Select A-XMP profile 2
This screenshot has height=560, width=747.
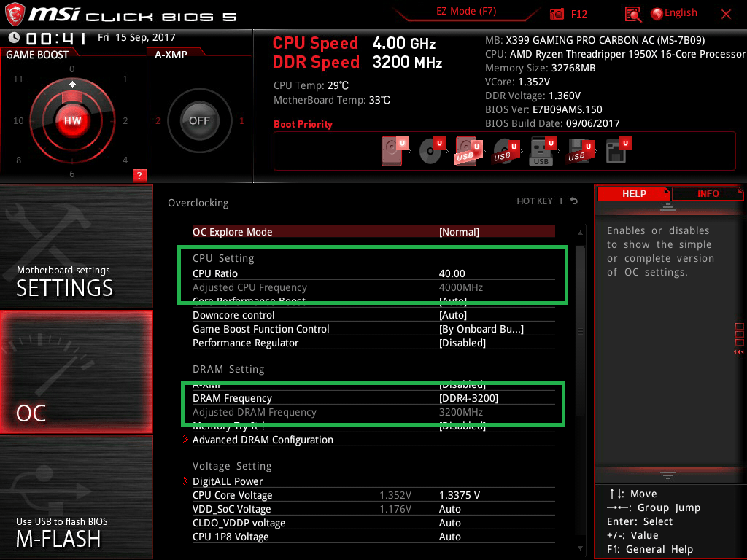[x=158, y=120]
